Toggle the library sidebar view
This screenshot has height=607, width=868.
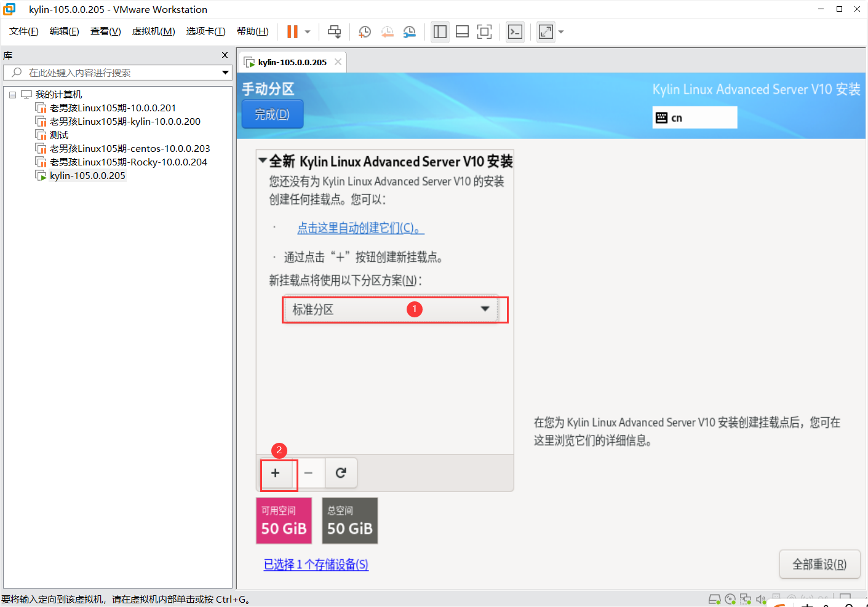click(x=440, y=32)
